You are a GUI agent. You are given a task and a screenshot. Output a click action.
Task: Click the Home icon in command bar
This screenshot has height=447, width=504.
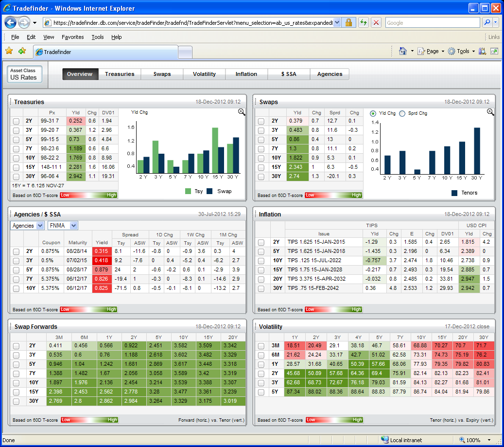coord(402,51)
